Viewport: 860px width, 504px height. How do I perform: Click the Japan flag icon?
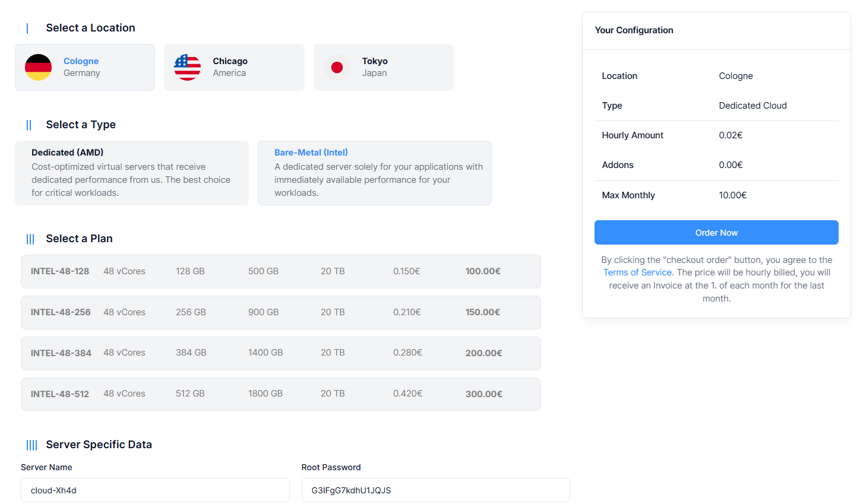[x=337, y=67]
